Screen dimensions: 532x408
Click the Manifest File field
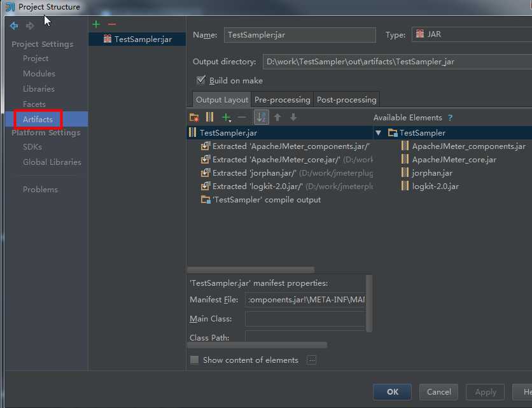pos(305,300)
